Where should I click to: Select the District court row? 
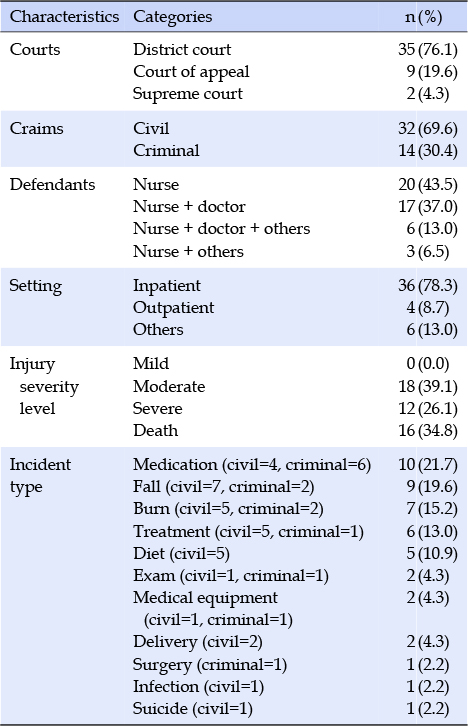234,50
